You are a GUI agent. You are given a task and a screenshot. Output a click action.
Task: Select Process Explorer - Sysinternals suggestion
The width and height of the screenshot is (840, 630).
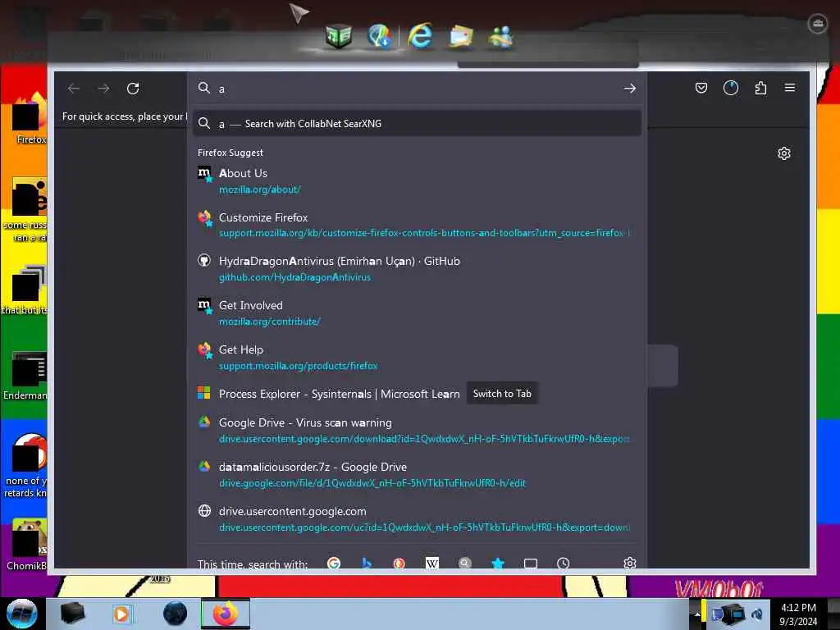click(x=339, y=394)
